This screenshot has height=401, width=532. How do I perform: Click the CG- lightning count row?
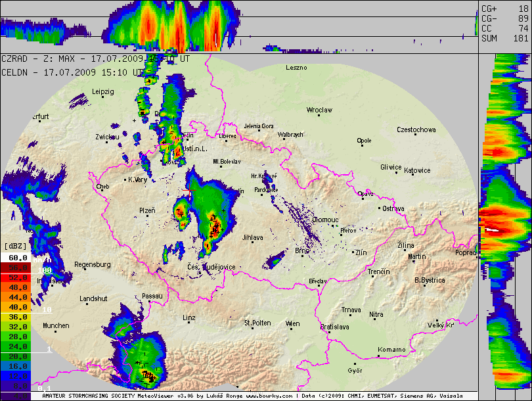click(504, 18)
